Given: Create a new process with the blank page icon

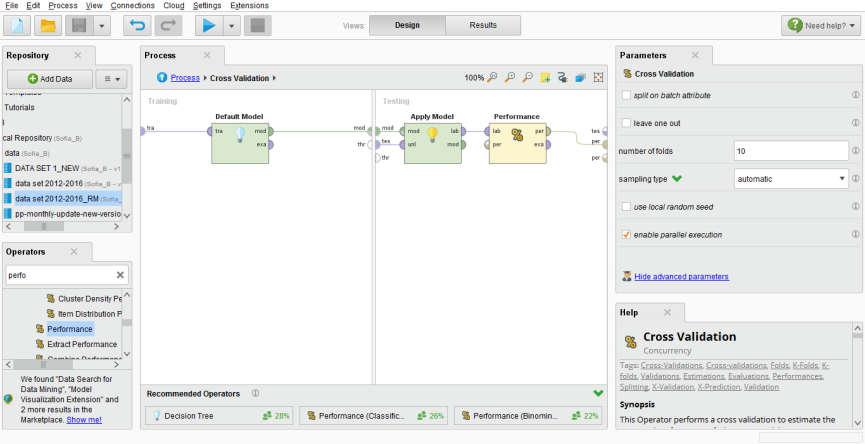Looking at the screenshot, I should point(18,25).
